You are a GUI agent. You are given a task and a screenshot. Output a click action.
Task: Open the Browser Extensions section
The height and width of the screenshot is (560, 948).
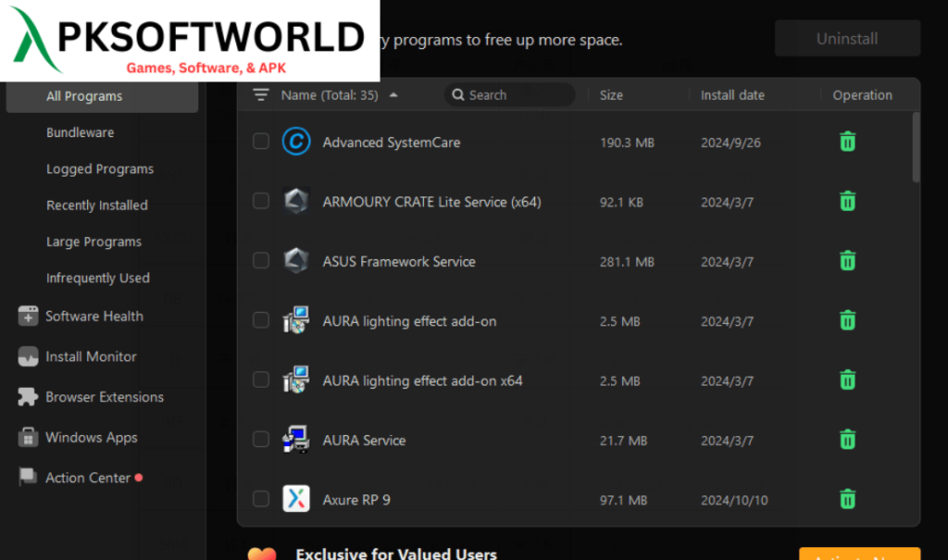pos(105,397)
